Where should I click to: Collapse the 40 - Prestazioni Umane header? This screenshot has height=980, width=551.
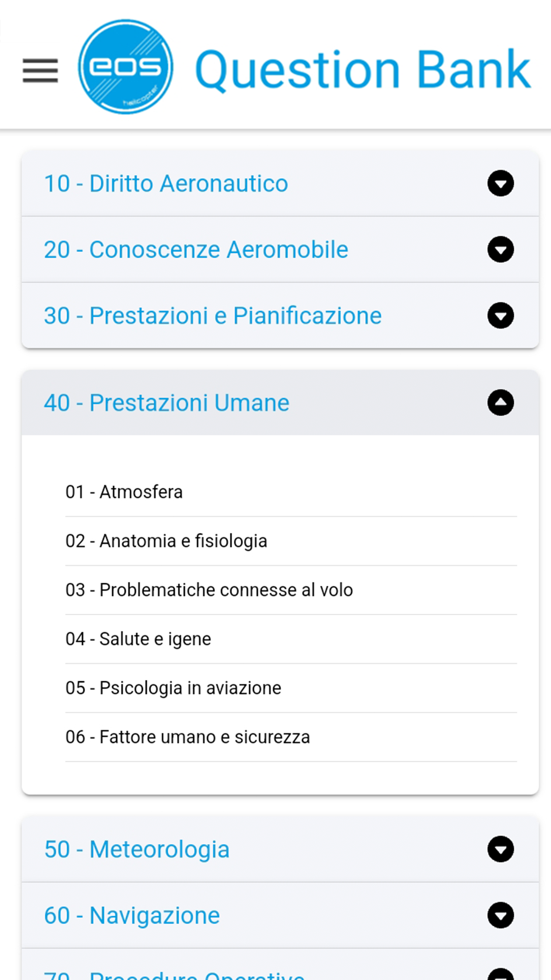(x=280, y=403)
